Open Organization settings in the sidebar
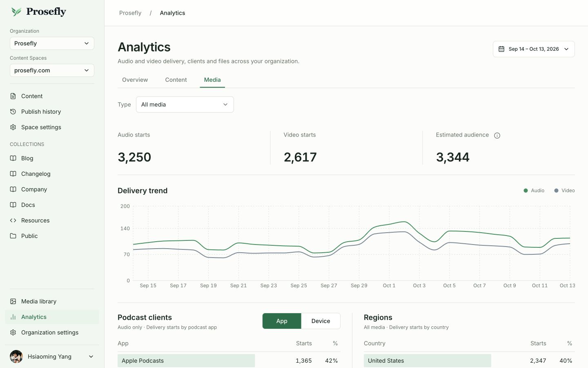Image resolution: width=588 pixels, height=368 pixels. (52, 332)
